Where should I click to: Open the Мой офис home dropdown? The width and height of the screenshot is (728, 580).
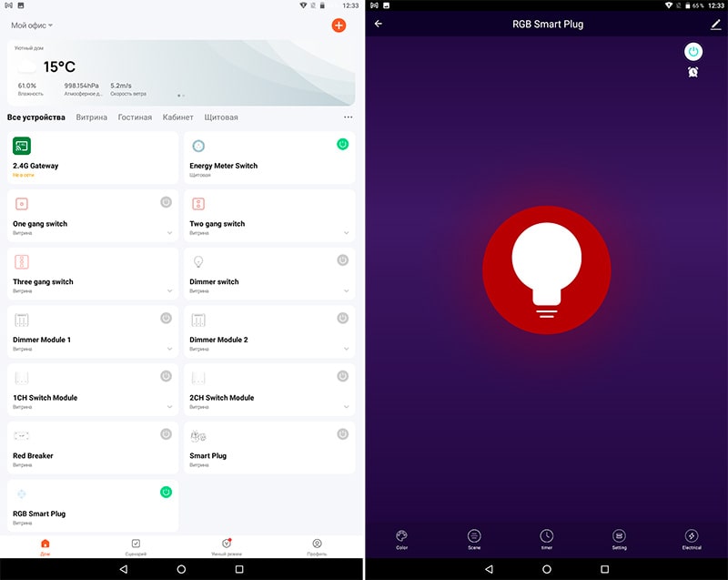(32, 25)
